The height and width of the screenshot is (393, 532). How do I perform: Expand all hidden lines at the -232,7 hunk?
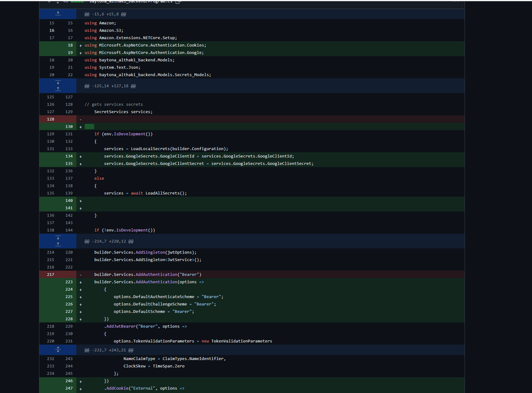click(x=58, y=350)
